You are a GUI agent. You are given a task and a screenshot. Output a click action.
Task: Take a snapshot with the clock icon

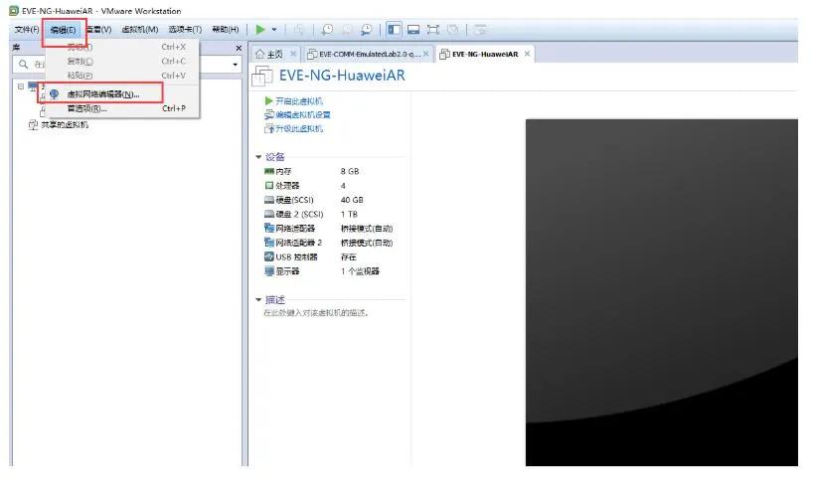[x=327, y=30]
